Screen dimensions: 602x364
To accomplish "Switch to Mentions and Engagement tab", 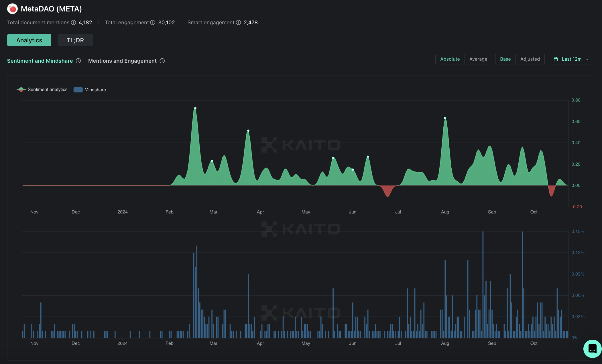I will pos(122,61).
